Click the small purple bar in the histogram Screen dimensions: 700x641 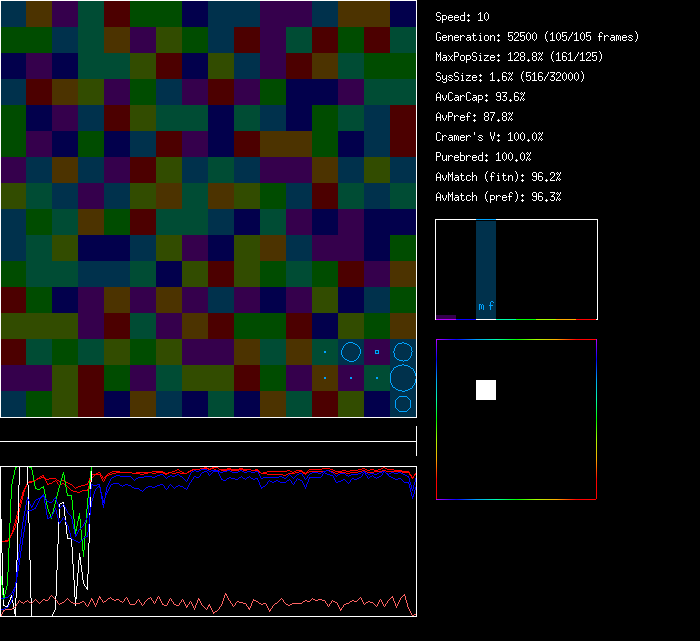[x=446, y=317]
